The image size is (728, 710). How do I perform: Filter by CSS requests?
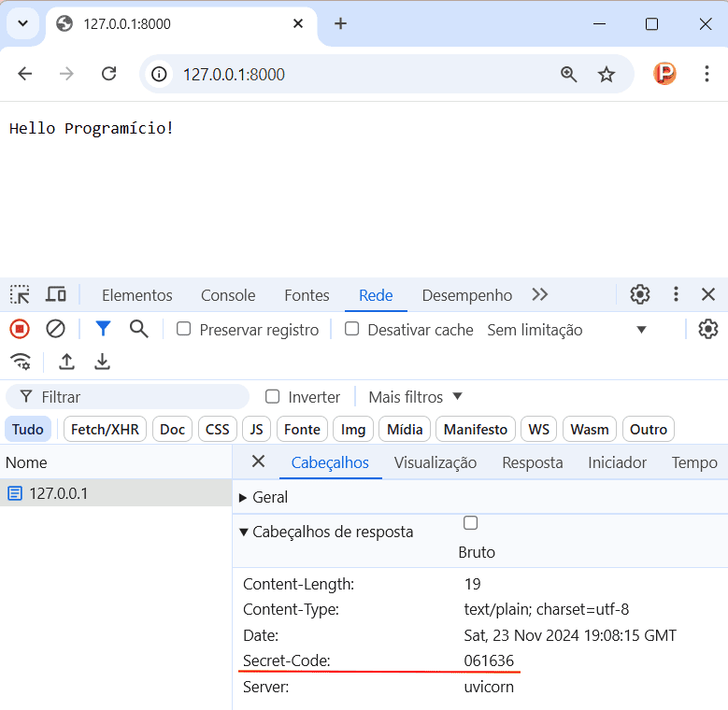click(218, 429)
